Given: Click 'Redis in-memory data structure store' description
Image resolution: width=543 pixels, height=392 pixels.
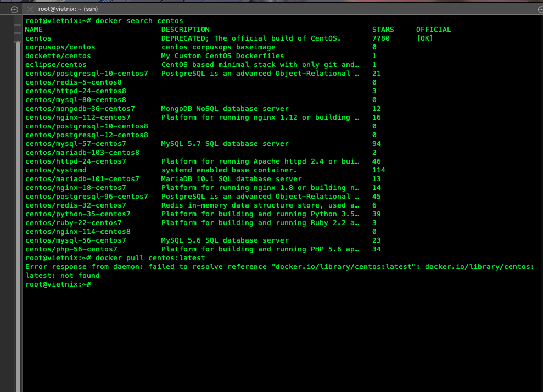Looking at the screenshot, I should tap(260, 205).
